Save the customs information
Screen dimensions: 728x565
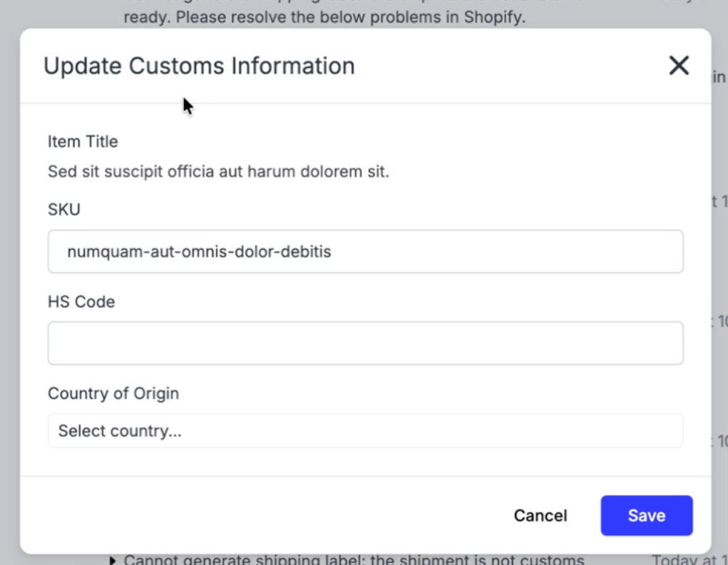point(646,515)
